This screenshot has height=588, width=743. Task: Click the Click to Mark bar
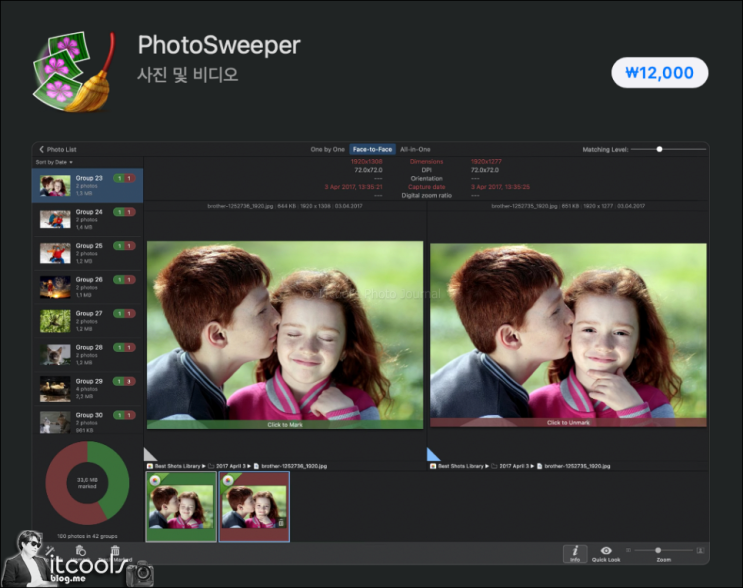[x=285, y=425]
